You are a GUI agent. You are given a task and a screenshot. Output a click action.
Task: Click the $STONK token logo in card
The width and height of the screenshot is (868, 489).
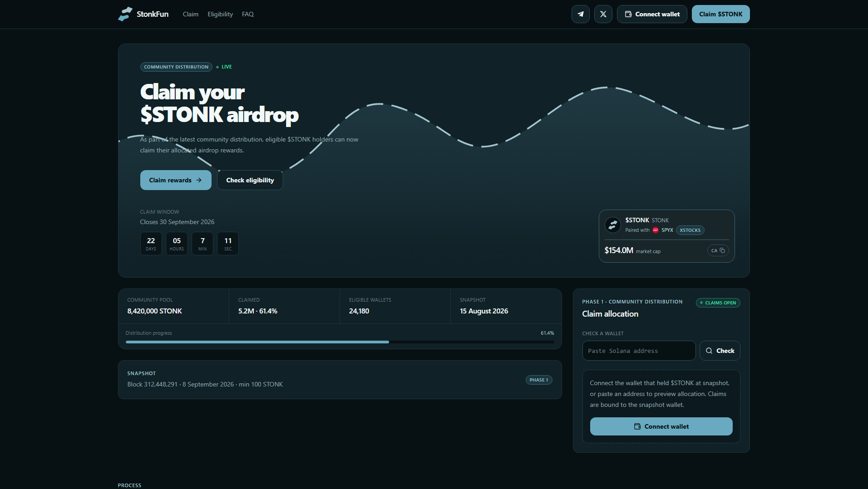point(613,225)
